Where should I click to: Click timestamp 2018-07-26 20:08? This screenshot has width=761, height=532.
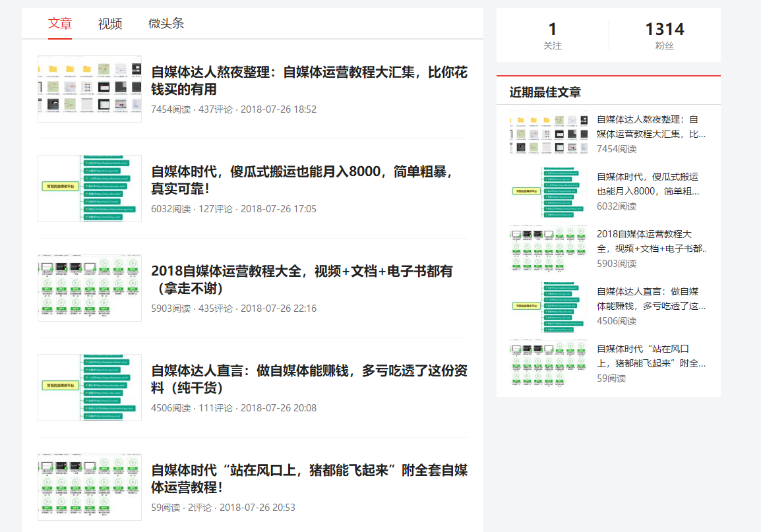278,408
